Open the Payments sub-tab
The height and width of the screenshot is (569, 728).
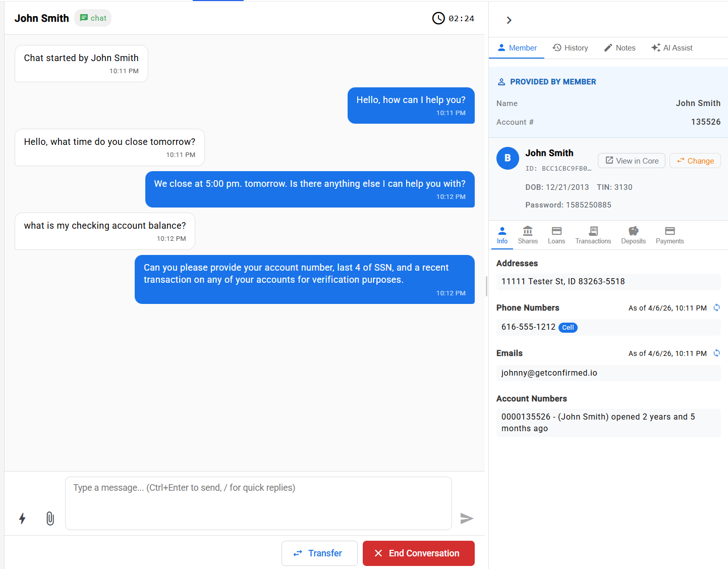tap(669, 235)
